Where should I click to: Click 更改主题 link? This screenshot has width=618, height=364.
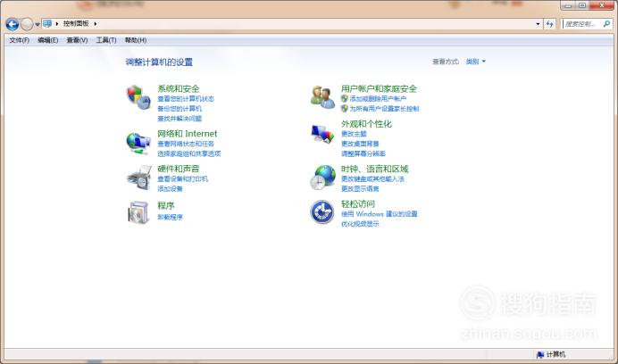(x=354, y=134)
